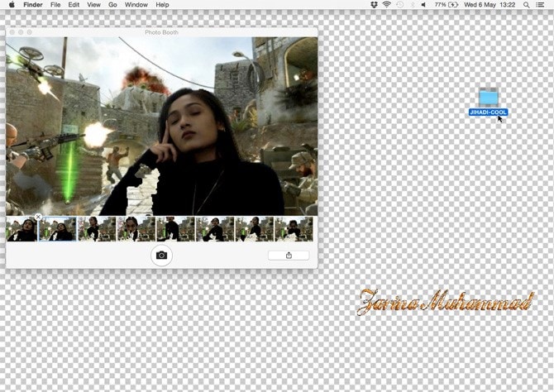Click the Bluetooth status icon
This screenshot has width=554, height=392.
coord(412,5)
